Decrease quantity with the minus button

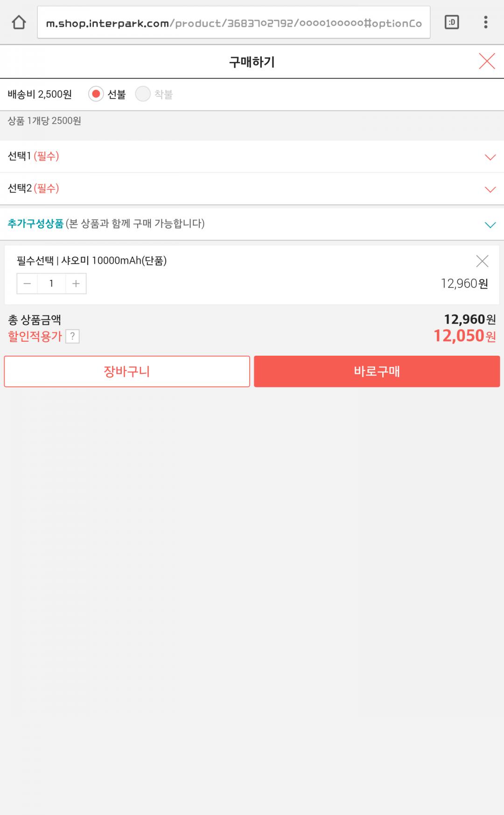[28, 284]
